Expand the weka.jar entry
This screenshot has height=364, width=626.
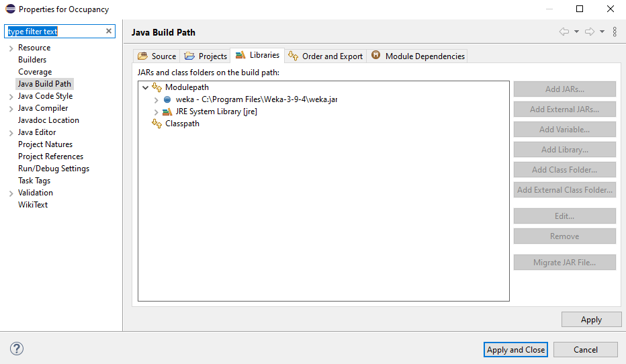156,99
